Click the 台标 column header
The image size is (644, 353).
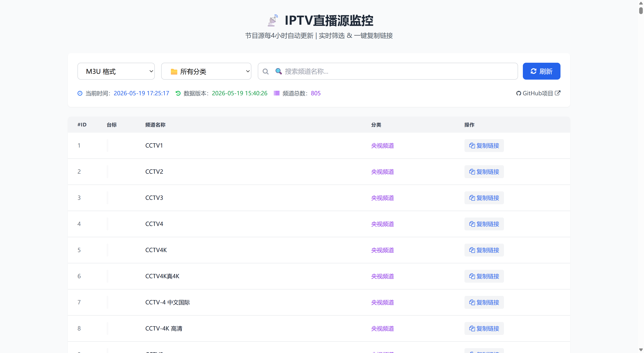coord(111,125)
